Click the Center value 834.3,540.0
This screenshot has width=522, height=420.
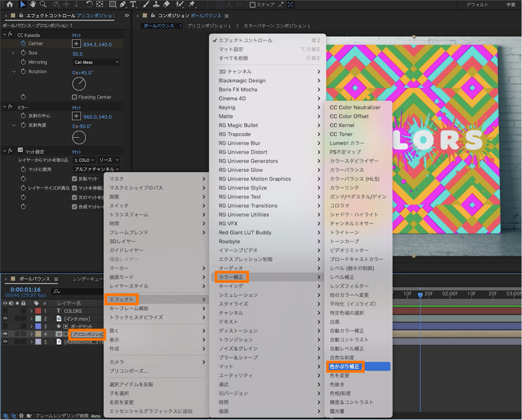tap(97, 44)
